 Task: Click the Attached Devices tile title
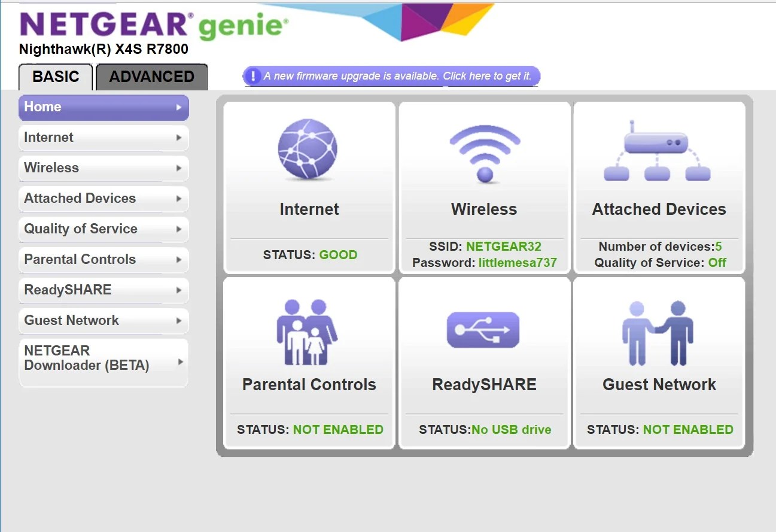pos(659,209)
